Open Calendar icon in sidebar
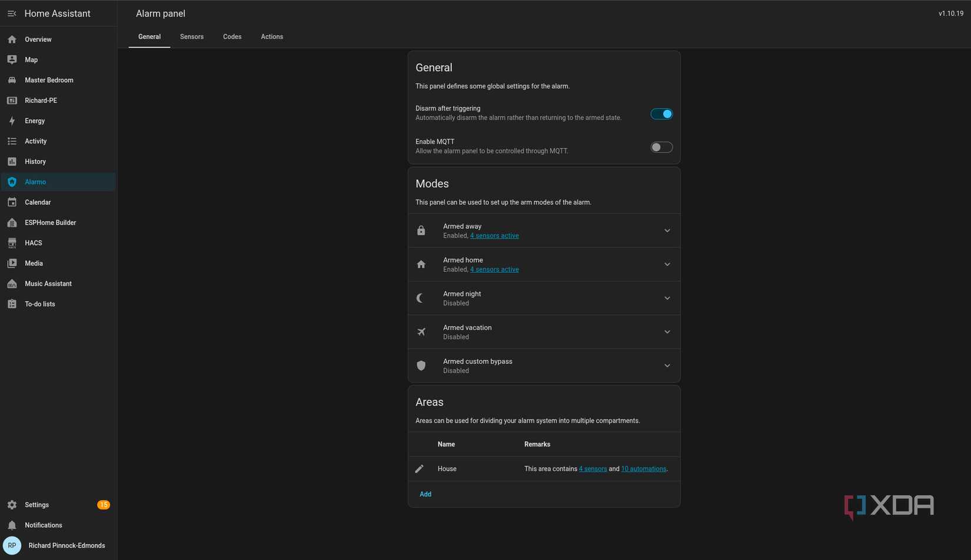The image size is (971, 560). [12, 202]
